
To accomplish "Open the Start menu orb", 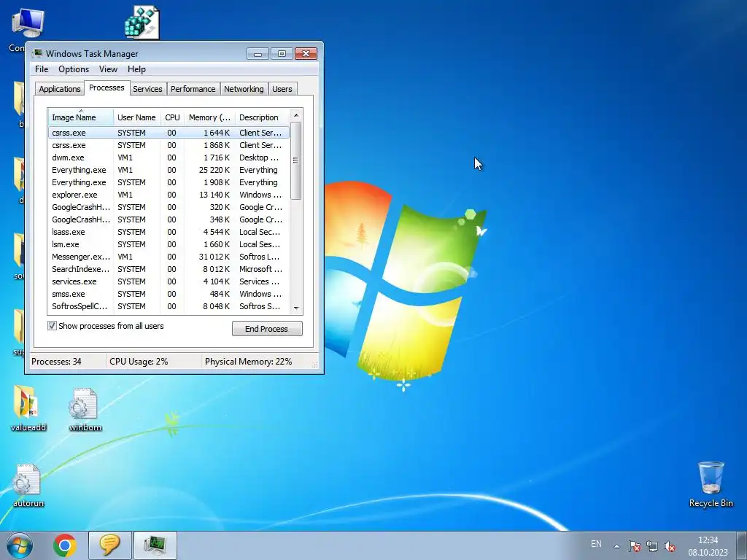I will click(20, 545).
